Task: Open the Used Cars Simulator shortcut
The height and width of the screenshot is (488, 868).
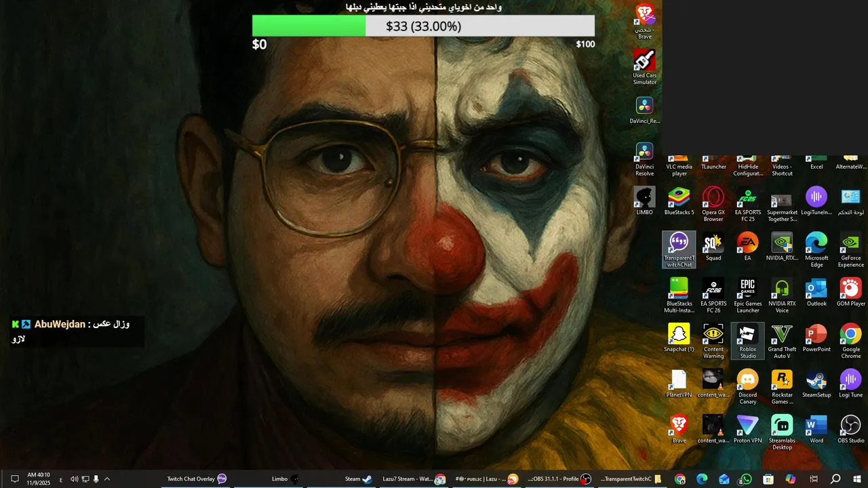Action: 644,68
